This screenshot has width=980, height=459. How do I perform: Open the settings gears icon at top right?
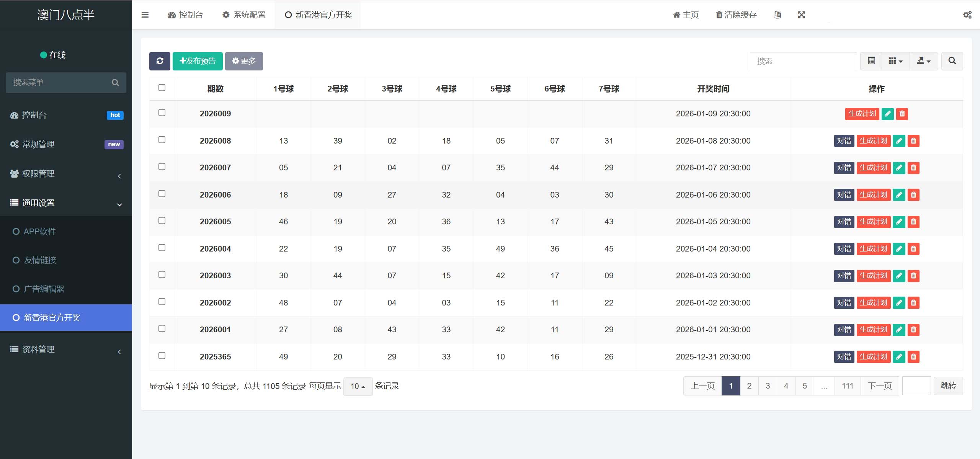point(967,15)
